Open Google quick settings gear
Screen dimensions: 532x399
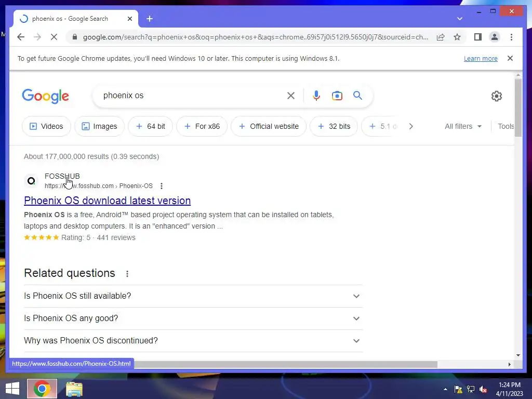coord(496,96)
